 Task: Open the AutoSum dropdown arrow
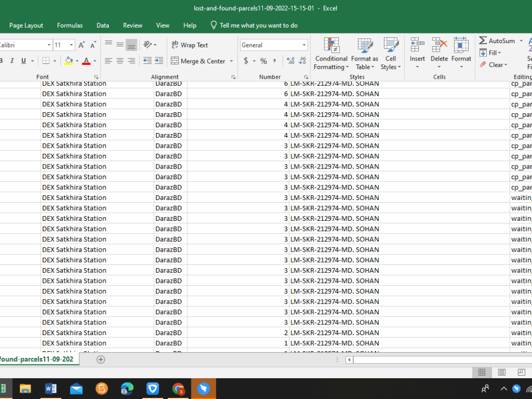(x=521, y=41)
